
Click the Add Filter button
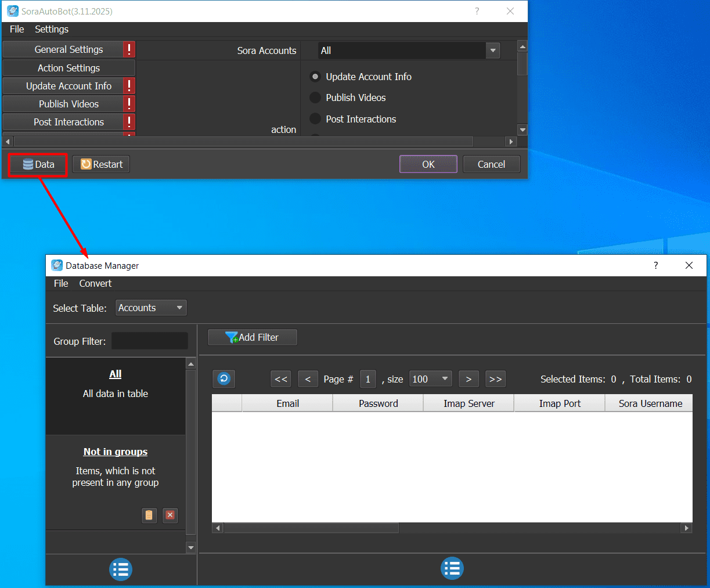[x=253, y=337]
